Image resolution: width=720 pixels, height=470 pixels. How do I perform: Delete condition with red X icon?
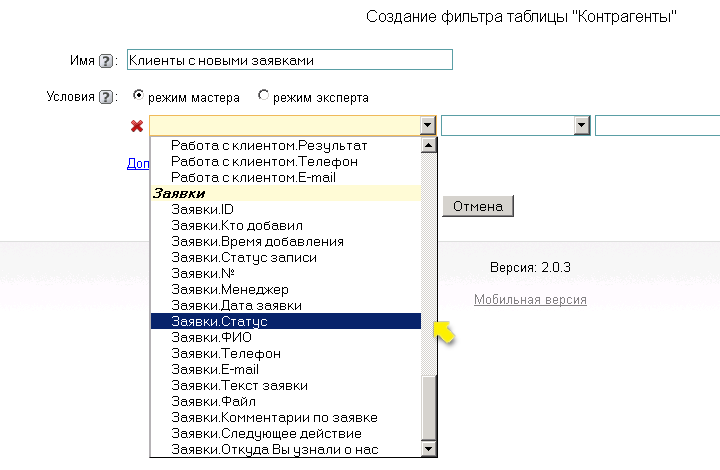(137, 126)
